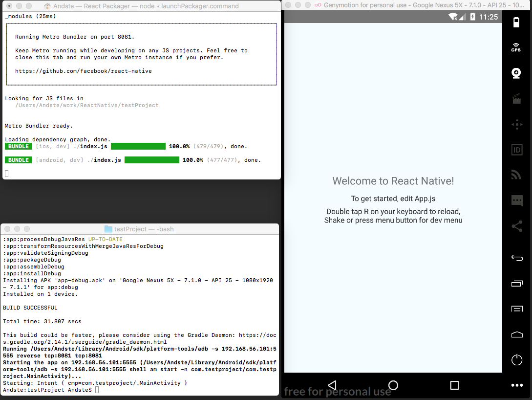Click the 'Welcome to React Native!' heading
This screenshot has height=400, width=532.
pos(393,180)
